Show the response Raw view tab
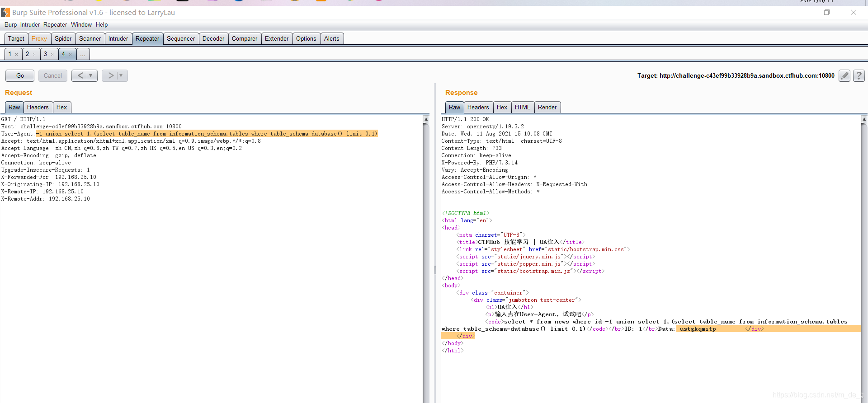The width and height of the screenshot is (868, 403). (454, 108)
